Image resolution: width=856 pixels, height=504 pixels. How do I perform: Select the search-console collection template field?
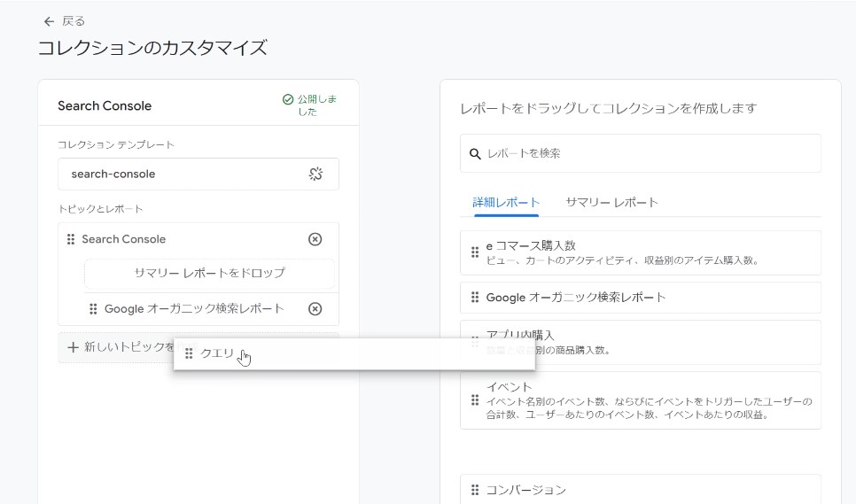[198, 174]
